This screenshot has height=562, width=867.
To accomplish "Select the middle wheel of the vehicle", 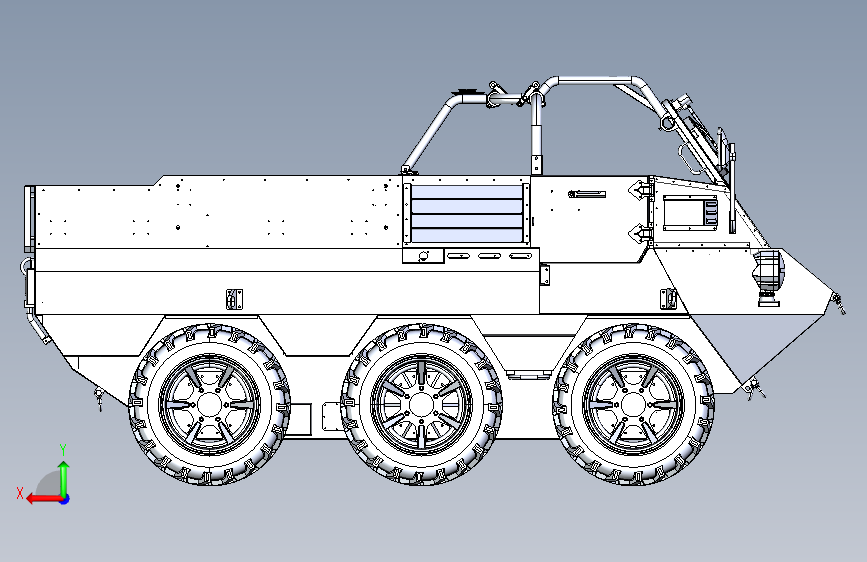I will click(x=421, y=404).
